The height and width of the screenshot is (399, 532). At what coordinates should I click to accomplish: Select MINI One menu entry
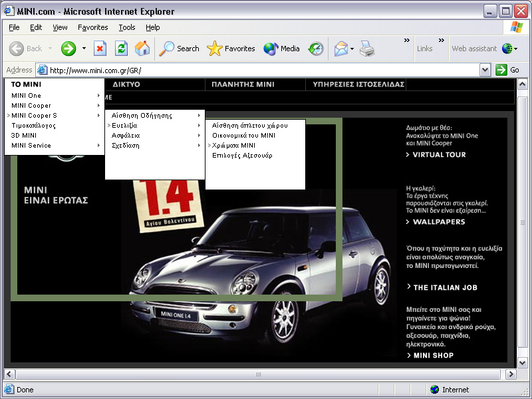(55, 96)
